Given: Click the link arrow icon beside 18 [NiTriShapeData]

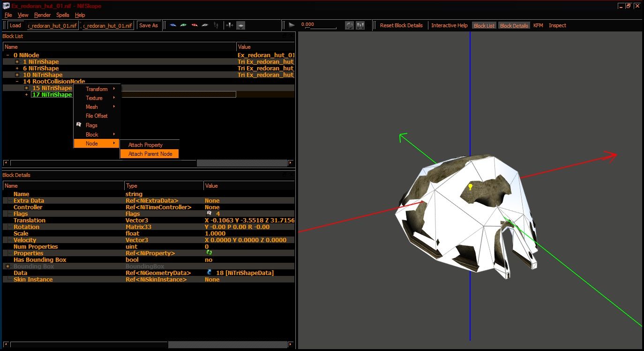Looking at the screenshot, I should click(209, 273).
